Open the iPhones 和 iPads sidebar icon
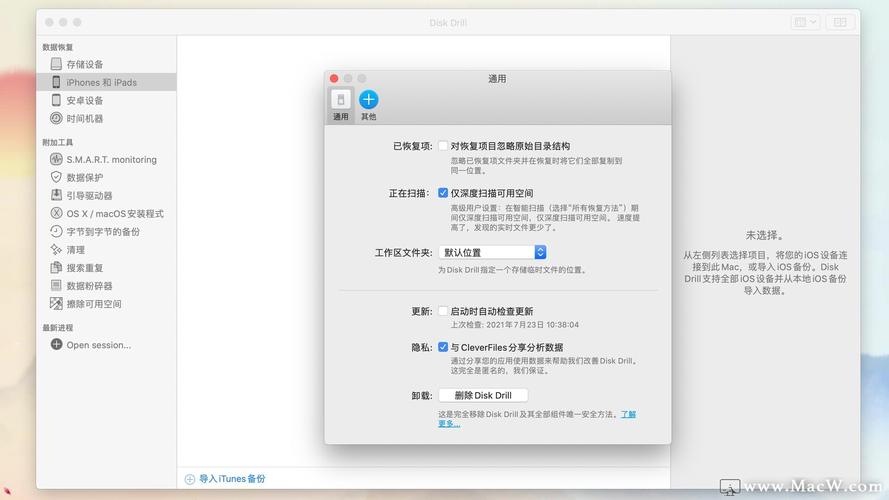The width and height of the screenshot is (889, 500). 56,82
